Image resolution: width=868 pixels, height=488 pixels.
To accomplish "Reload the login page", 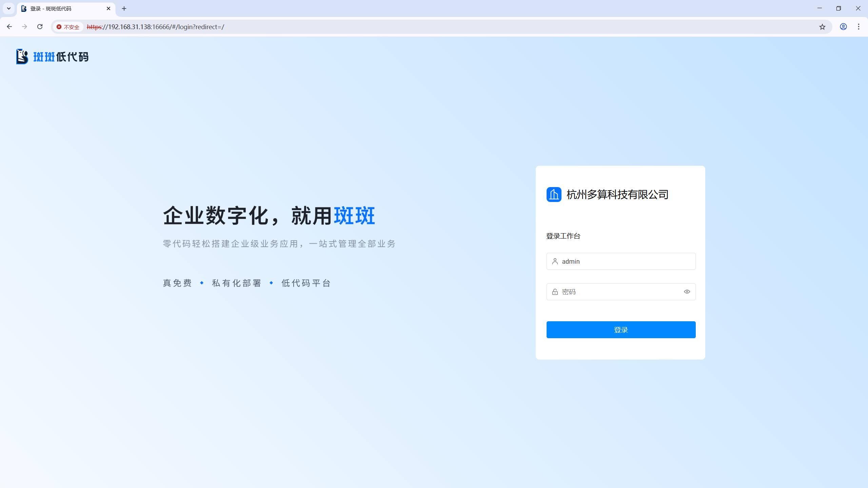I will point(40,27).
